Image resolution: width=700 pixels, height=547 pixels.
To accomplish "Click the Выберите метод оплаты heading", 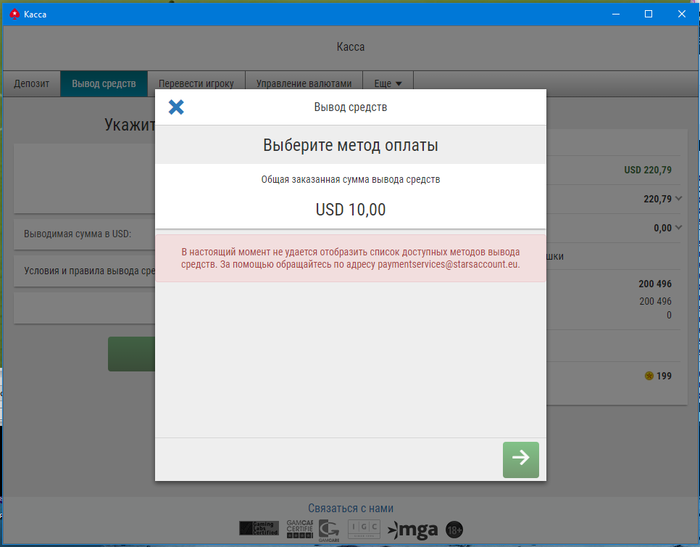I will pos(350,145).
